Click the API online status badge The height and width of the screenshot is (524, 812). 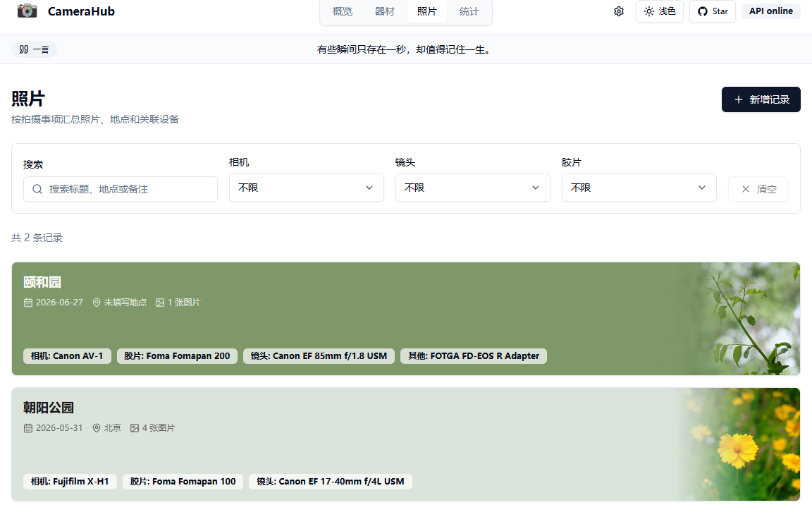point(771,11)
